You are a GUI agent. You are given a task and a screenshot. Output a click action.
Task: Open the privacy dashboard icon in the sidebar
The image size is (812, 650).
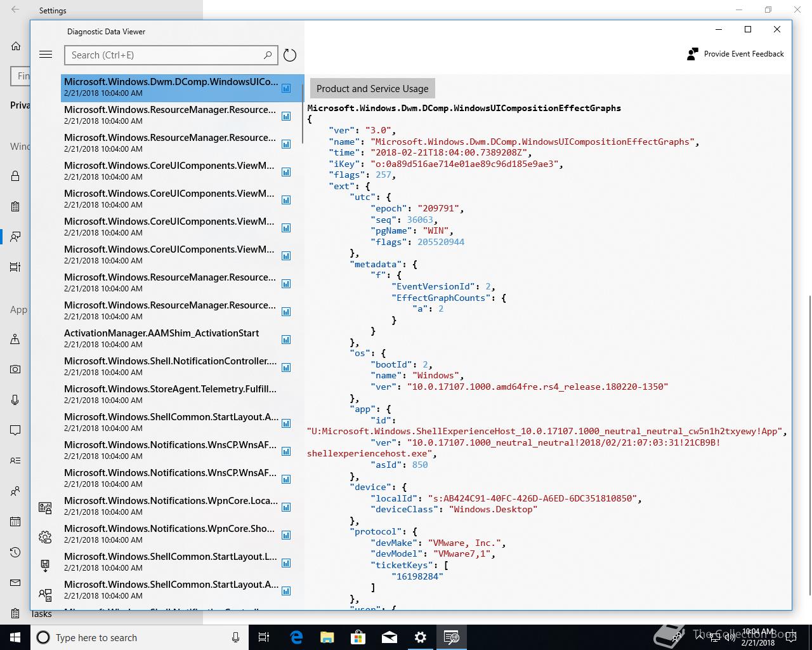tap(45, 507)
